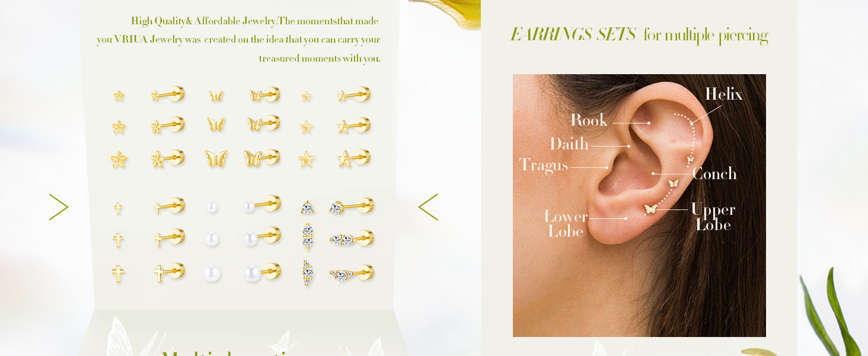Click the long marquise crystal bar earring
The width and height of the screenshot is (868, 356).
[x=307, y=274]
